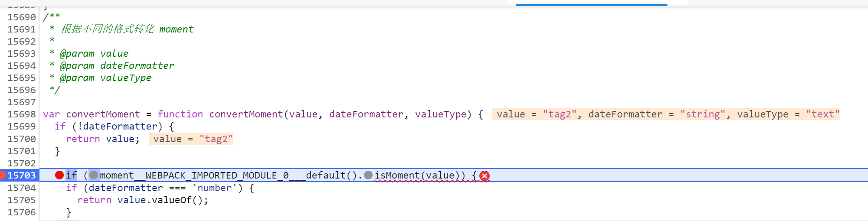Image resolution: width=868 pixels, height=221 pixels.
Task: Click the convertMoment variable name after var
Action: click(103, 114)
